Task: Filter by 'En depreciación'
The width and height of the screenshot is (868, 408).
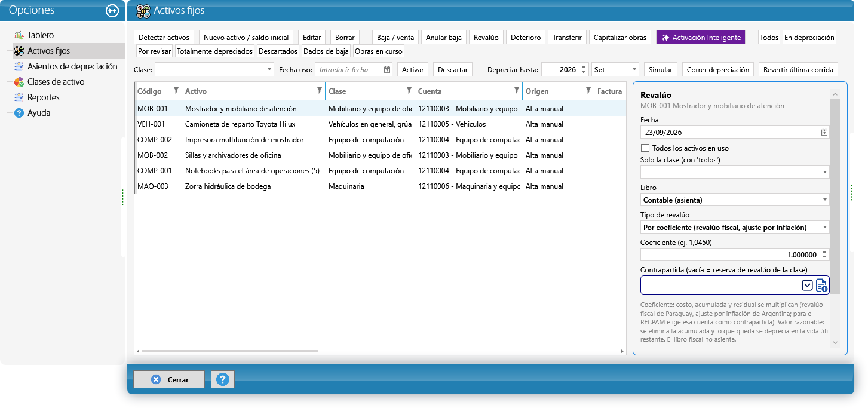Action: (809, 38)
